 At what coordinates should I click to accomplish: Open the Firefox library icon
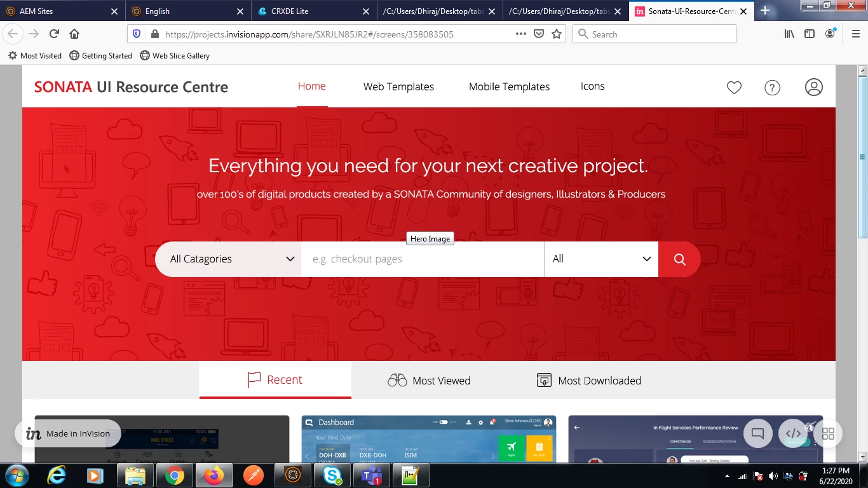click(x=789, y=34)
